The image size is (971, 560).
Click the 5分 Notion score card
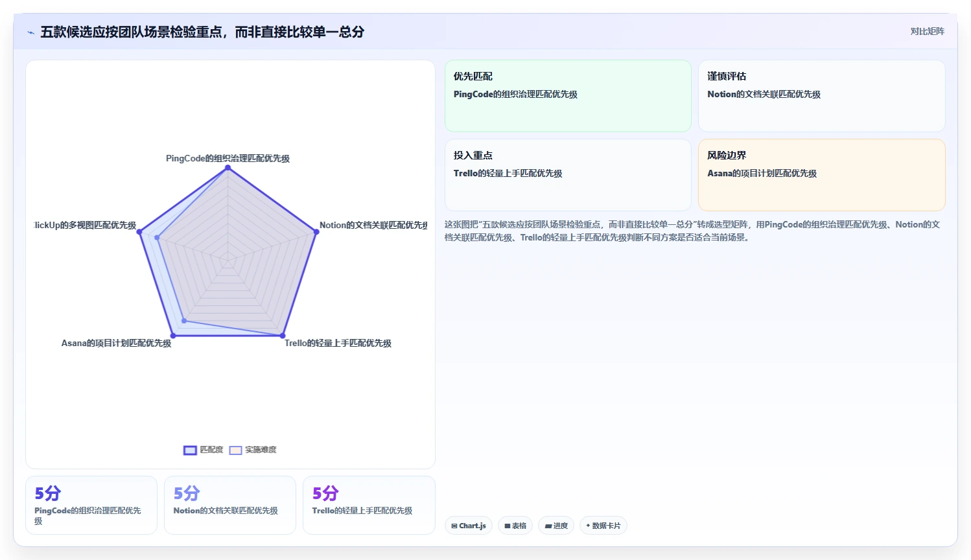[x=230, y=506]
